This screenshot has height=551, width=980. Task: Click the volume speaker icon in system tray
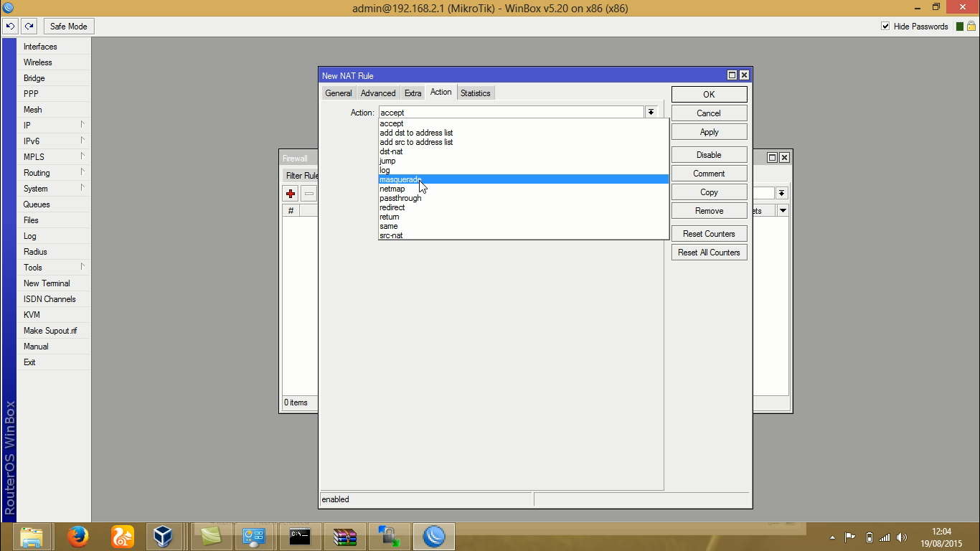click(x=902, y=537)
